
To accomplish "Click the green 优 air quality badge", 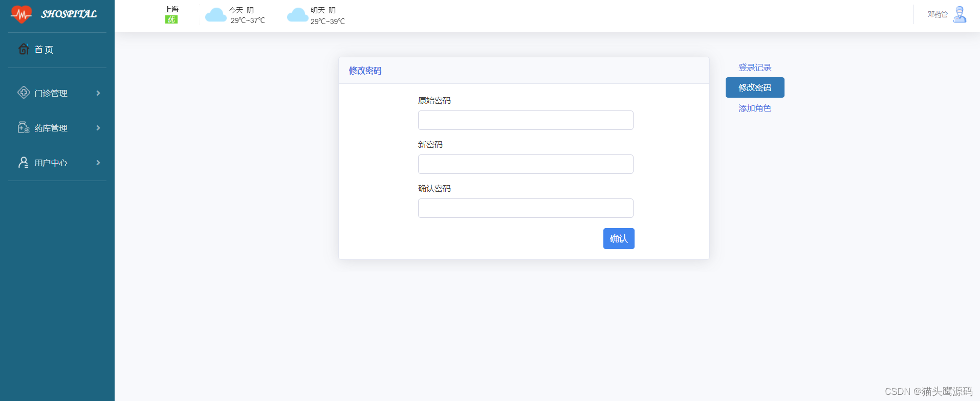I will tap(171, 19).
